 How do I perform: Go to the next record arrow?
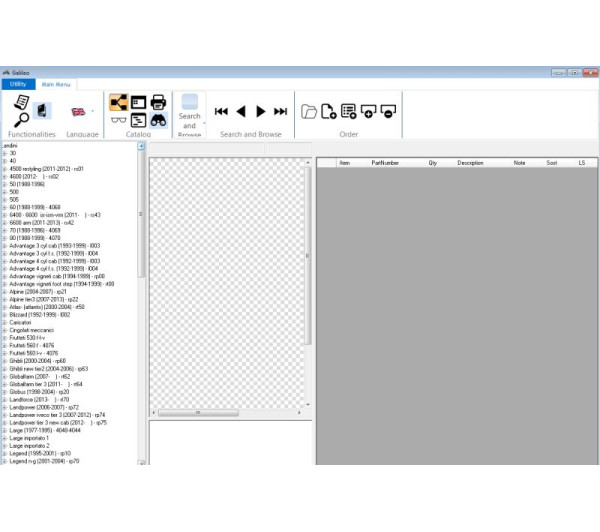pos(261,111)
